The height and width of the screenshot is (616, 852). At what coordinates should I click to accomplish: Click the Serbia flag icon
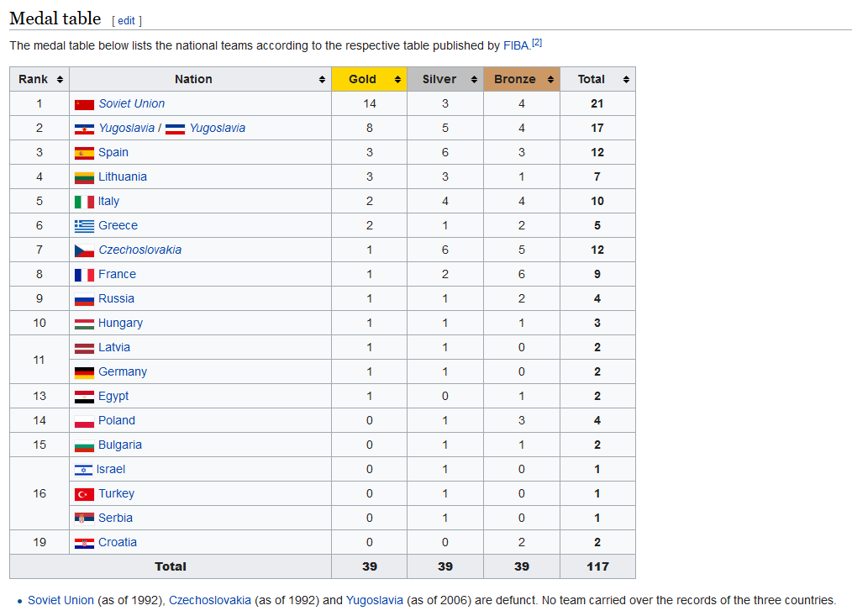tap(84, 519)
